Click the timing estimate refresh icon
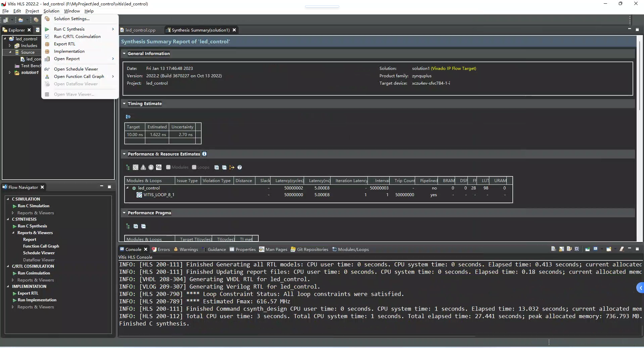 point(128,117)
